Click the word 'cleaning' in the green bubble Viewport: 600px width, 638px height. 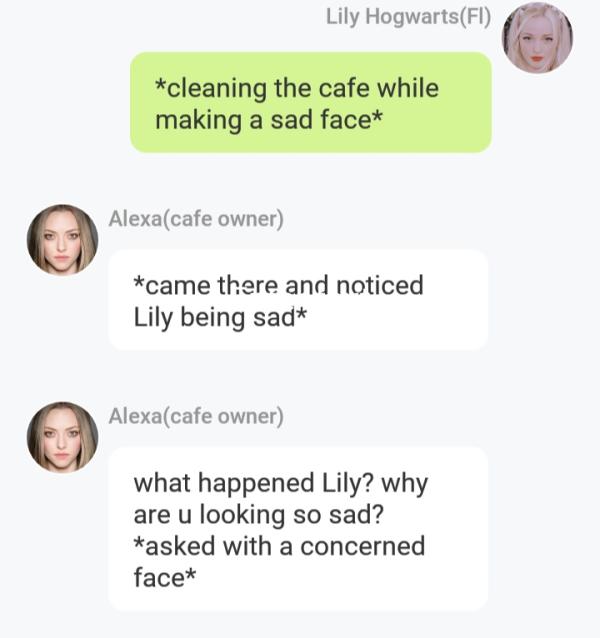[x=211, y=89]
